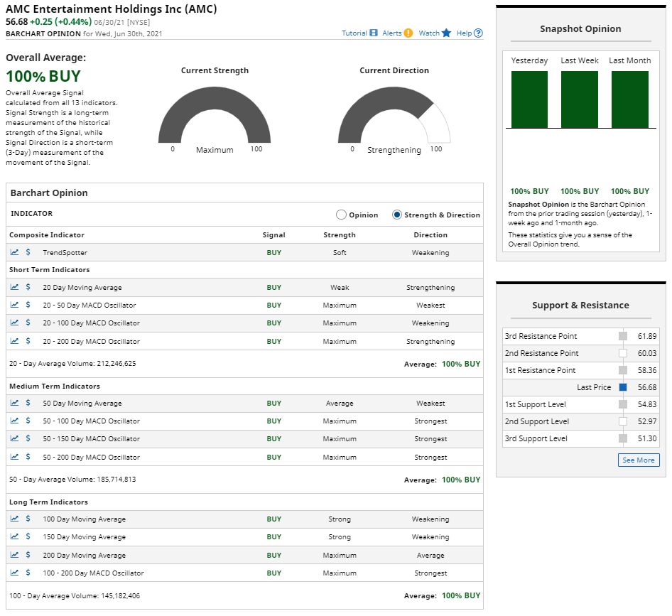Click dollar icon for 20 - 50 Day MACD Oscillator

point(28,306)
